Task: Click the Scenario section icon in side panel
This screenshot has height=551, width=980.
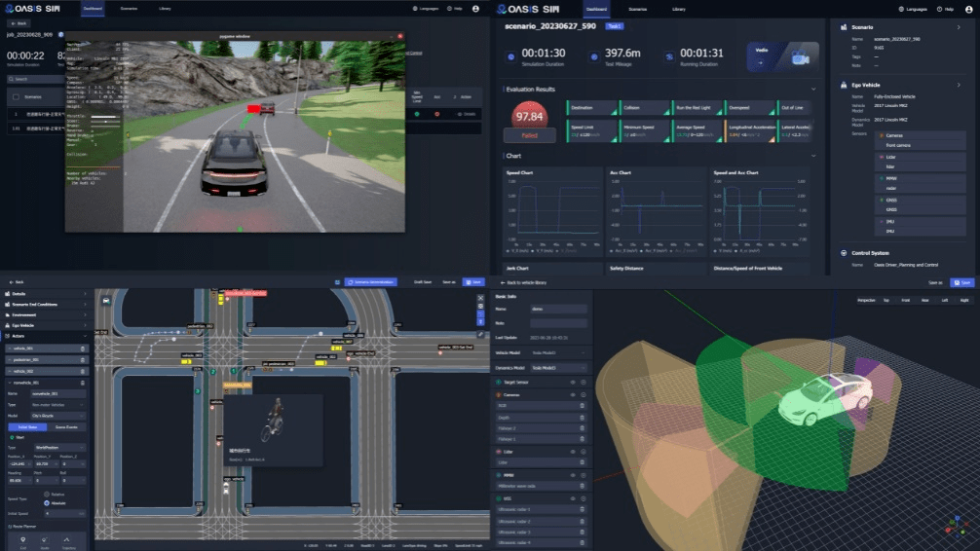Action: pyautogui.click(x=844, y=27)
